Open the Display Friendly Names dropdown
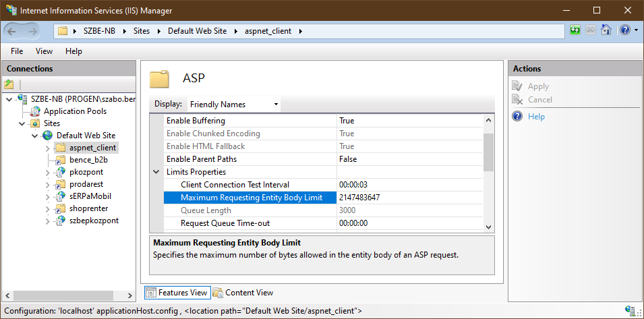Screen dimensions: 644x319 point(233,105)
